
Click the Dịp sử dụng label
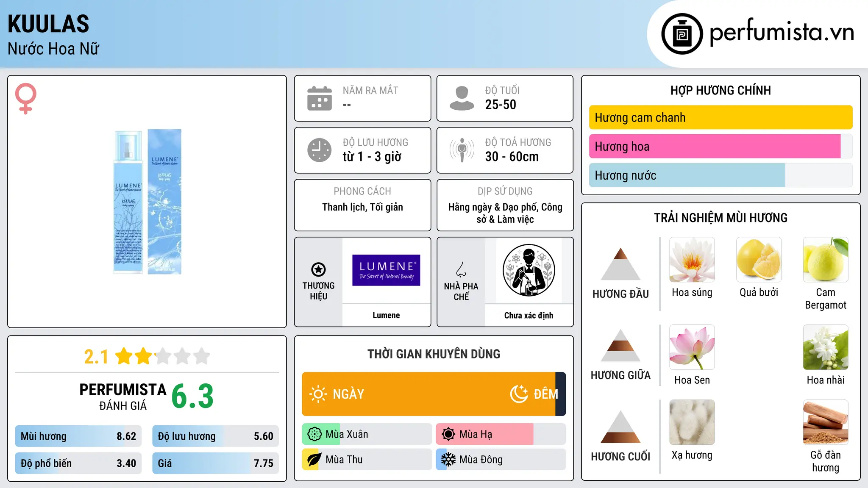(x=505, y=191)
